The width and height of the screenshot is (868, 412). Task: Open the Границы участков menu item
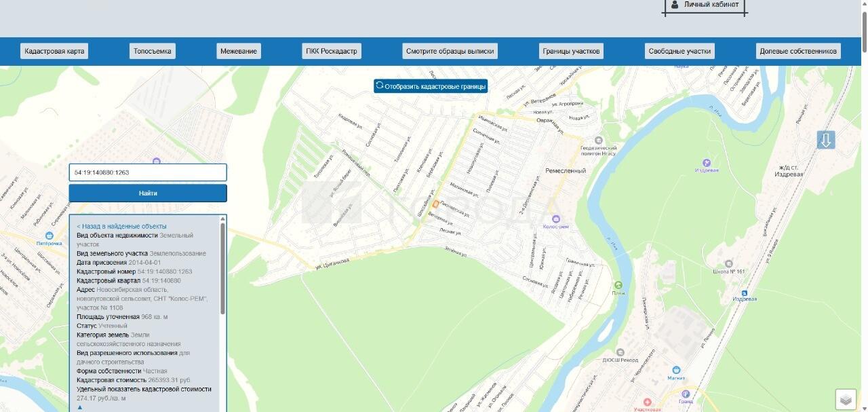(571, 51)
